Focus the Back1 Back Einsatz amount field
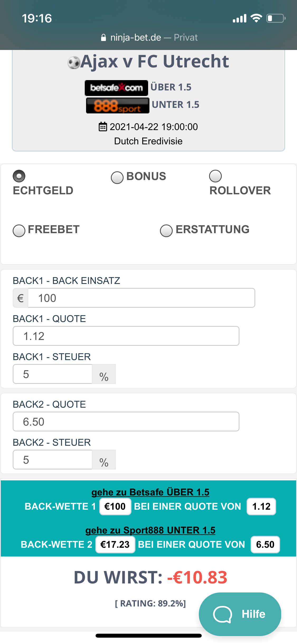The image size is (297, 644). 142,298
